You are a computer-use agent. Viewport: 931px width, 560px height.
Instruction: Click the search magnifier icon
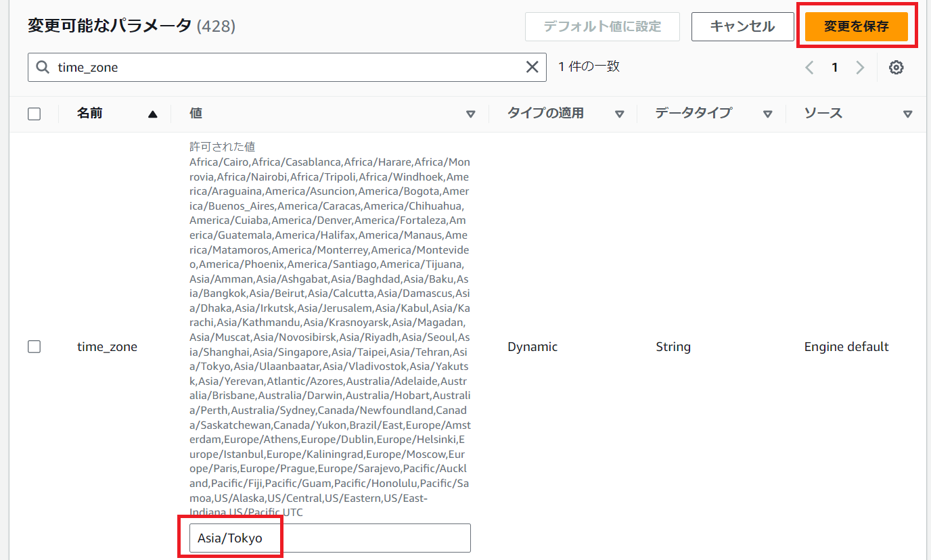(x=43, y=67)
